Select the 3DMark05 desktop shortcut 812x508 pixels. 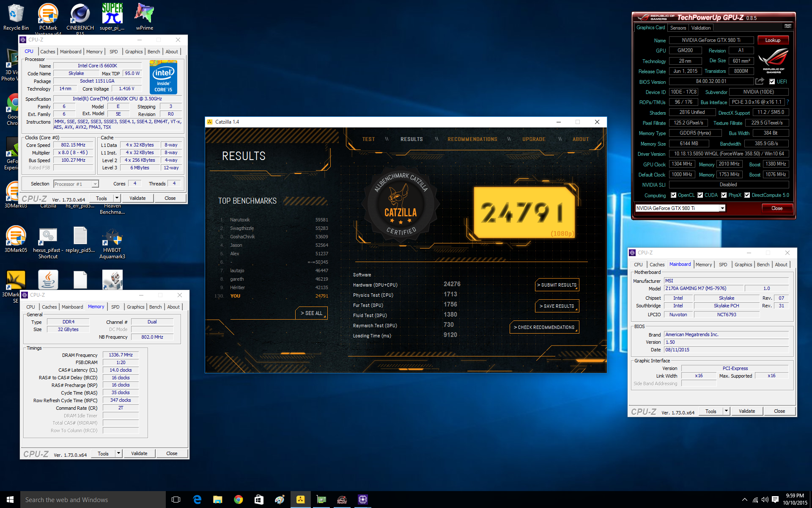pyautogui.click(x=16, y=240)
